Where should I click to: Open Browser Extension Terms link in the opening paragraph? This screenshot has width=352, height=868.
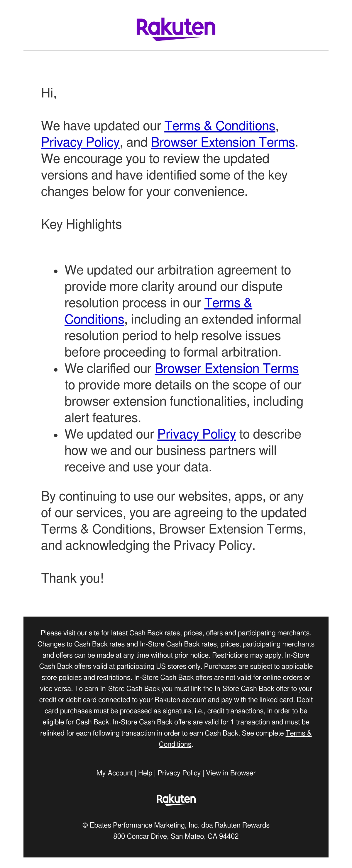point(223,142)
